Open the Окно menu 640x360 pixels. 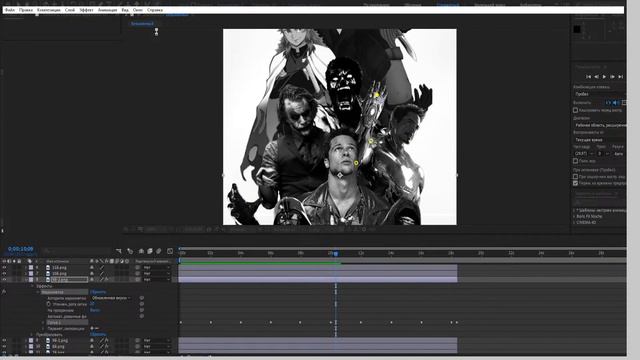[x=138, y=10]
